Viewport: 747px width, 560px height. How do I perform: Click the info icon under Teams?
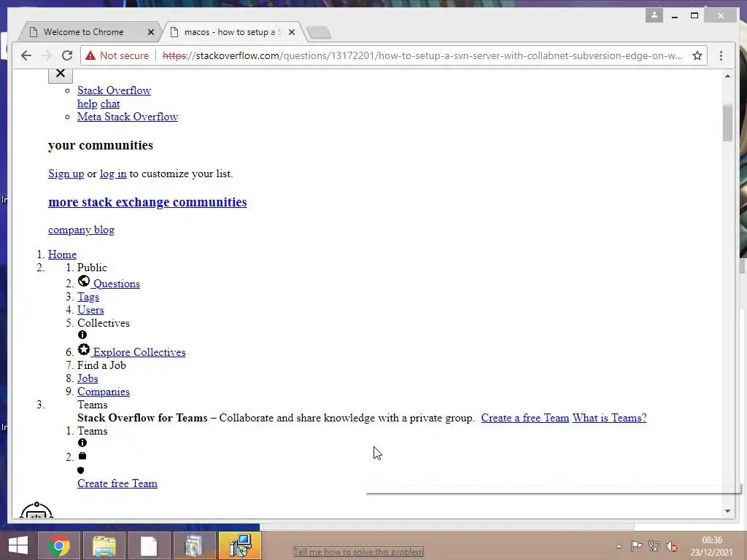82,443
